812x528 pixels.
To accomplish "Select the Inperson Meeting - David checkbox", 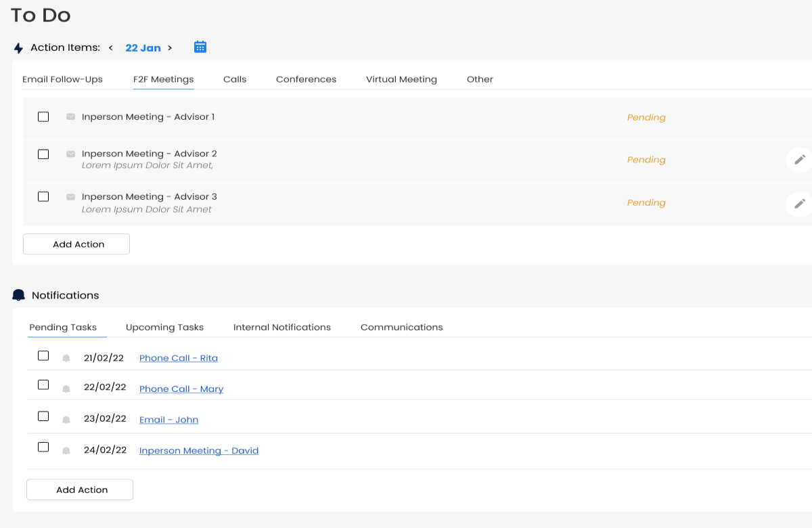I will [x=43, y=447].
